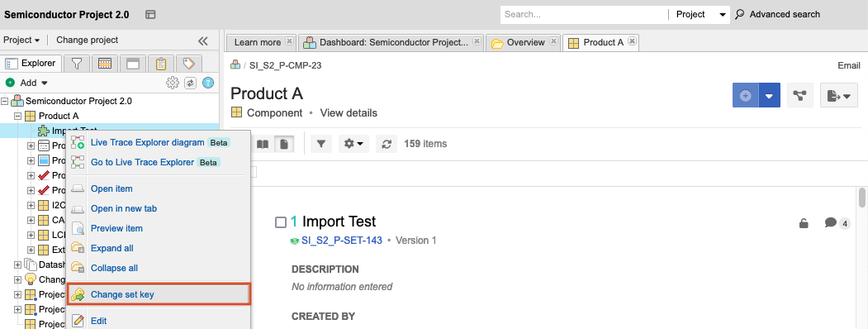Screen dimensions: 868x329
Task: Click the Advanced search magnifier icon
Action: [739, 14]
